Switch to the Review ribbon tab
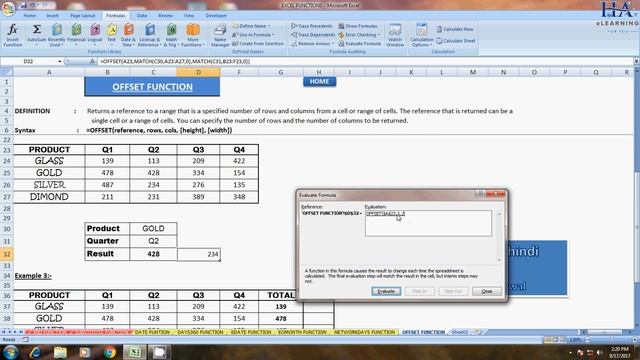 point(165,16)
